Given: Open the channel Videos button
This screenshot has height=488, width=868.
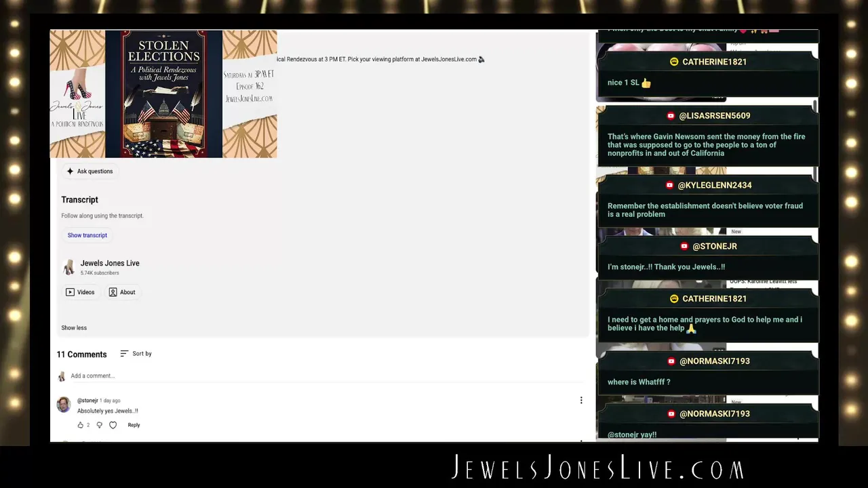Looking at the screenshot, I should [80, 292].
